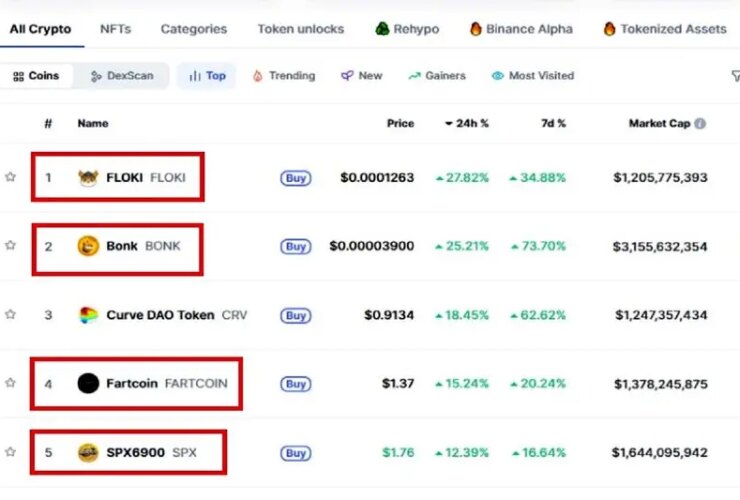
Task: Click the Curve DAO Token logo
Action: 88,315
